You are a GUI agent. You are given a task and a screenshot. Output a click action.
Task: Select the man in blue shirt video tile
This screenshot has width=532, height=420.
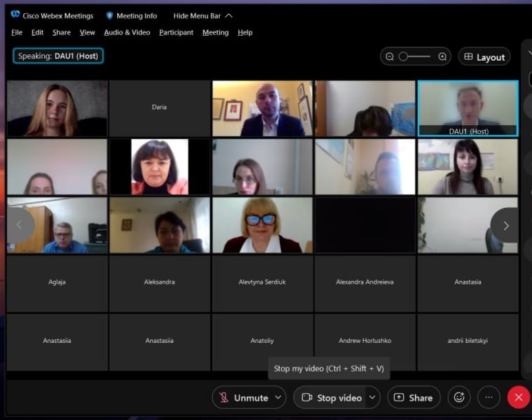57,225
